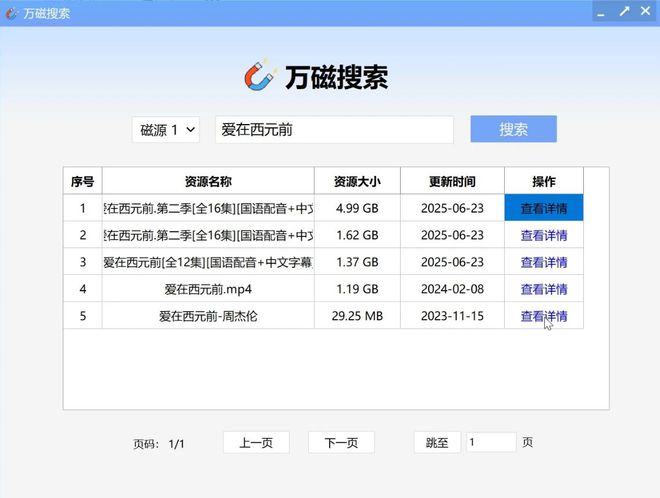Open the 磁源 1 source dropdown

pos(166,130)
